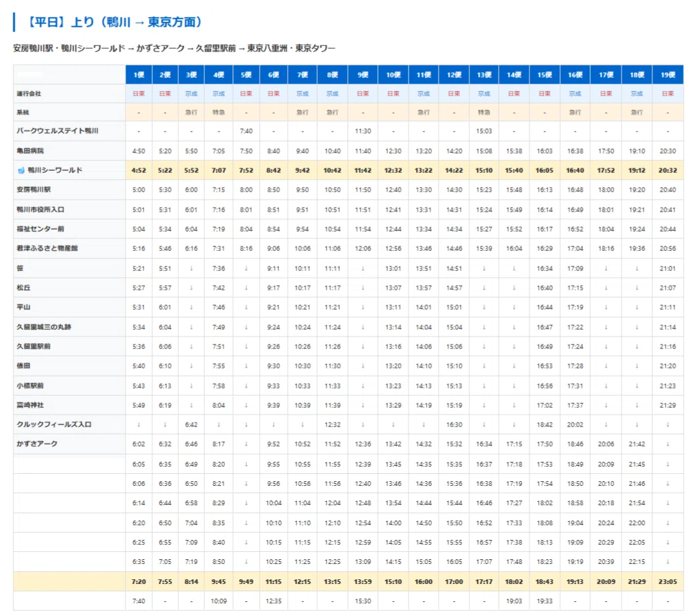The image size is (695, 616).
Task: Click 4:50 in the 亀田病院 row
Action: pos(139,151)
